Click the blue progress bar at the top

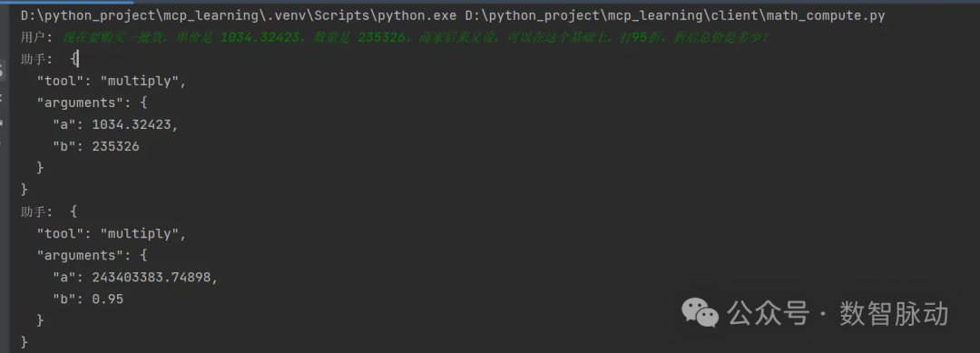click(x=66, y=1)
